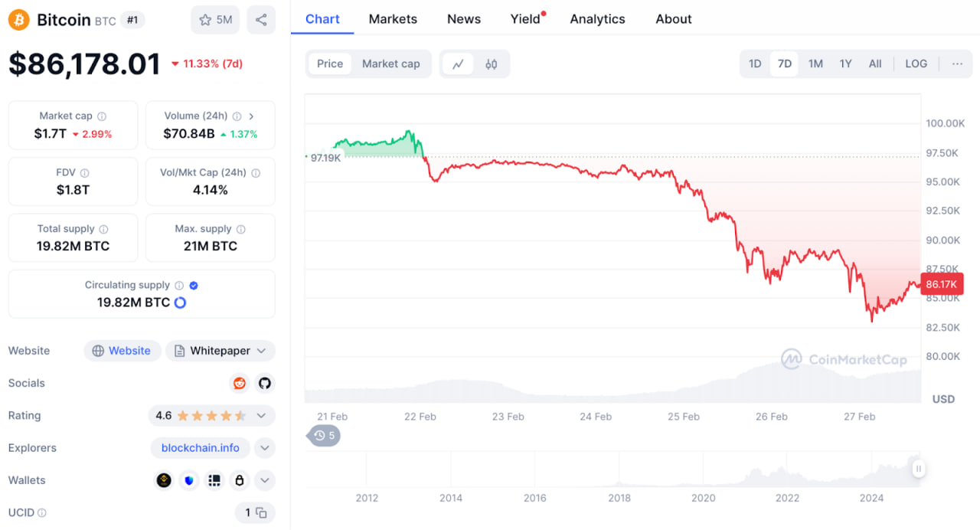Open Bitcoin GitHub social link
This screenshot has width=980, height=530.
[264, 383]
